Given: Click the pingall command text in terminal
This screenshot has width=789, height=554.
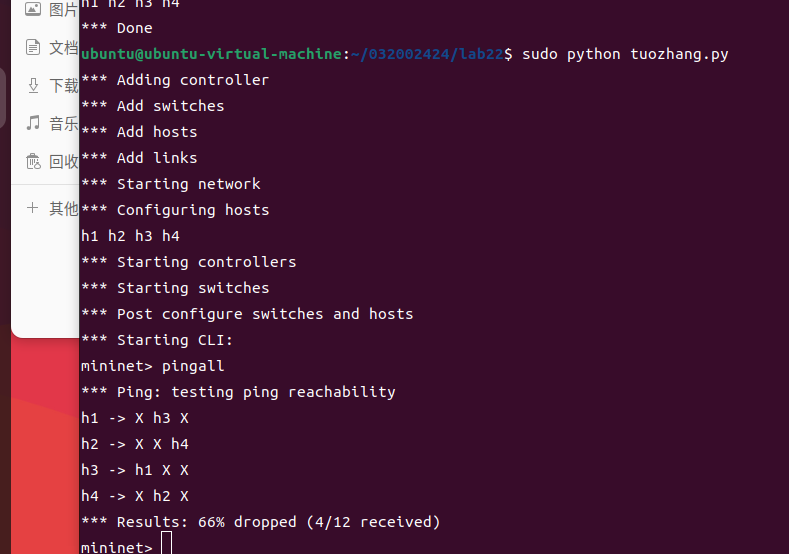Looking at the screenshot, I should click(x=193, y=366).
